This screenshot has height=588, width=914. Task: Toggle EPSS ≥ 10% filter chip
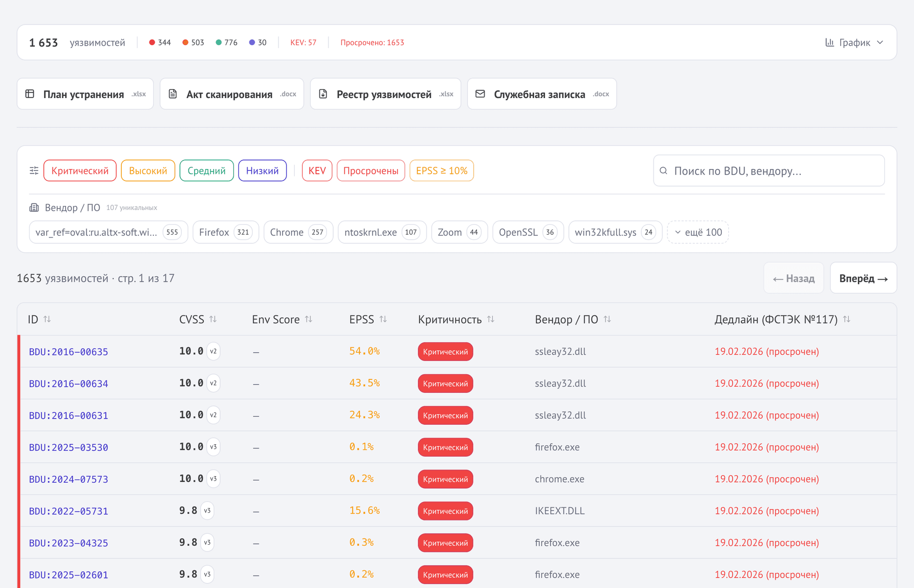pyautogui.click(x=441, y=170)
